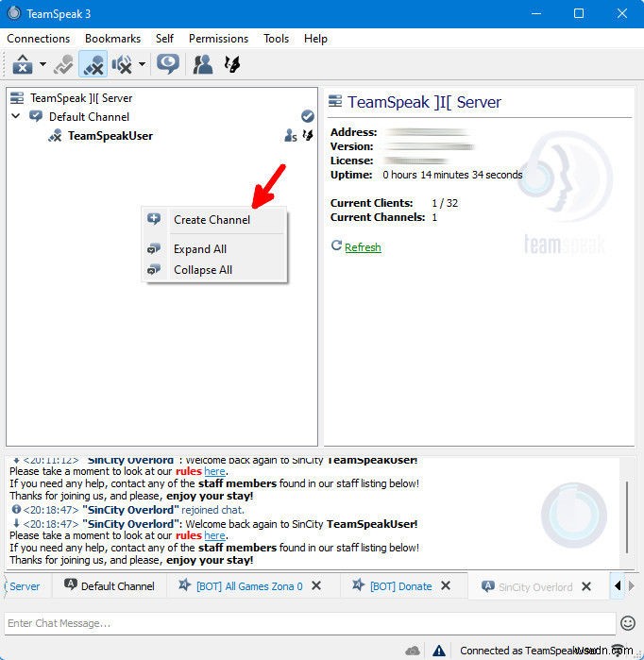
Task: Click the Server Admin badge beside TeamSpeakUser
Action: (291, 136)
